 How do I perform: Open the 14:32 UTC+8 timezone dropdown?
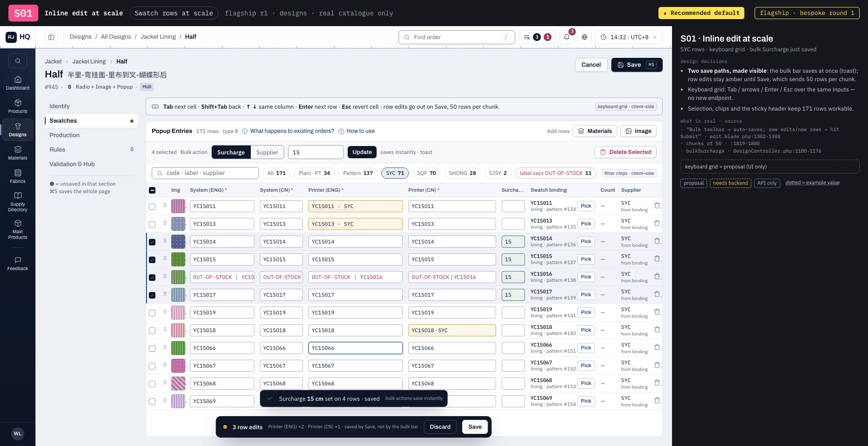tap(629, 37)
